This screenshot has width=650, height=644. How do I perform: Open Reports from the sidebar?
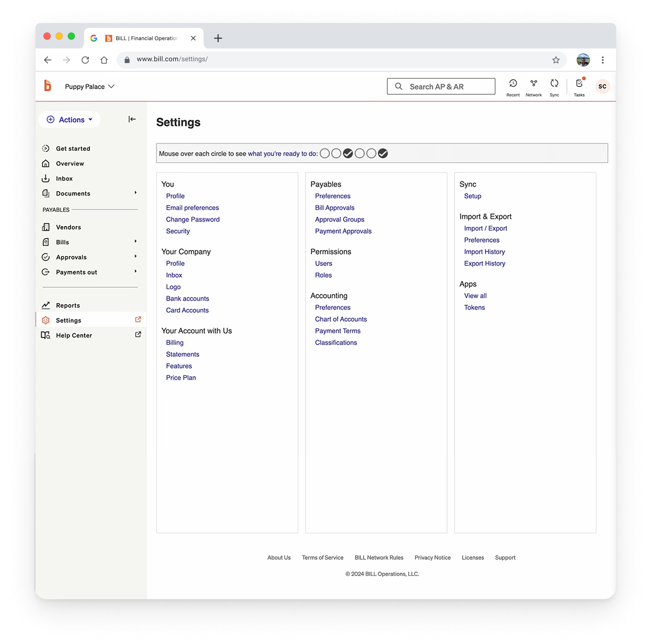click(68, 305)
